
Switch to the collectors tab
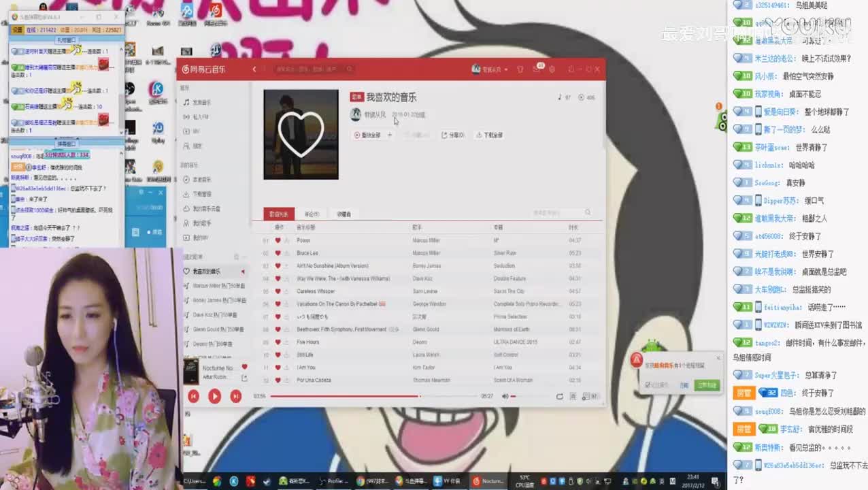[x=344, y=214]
